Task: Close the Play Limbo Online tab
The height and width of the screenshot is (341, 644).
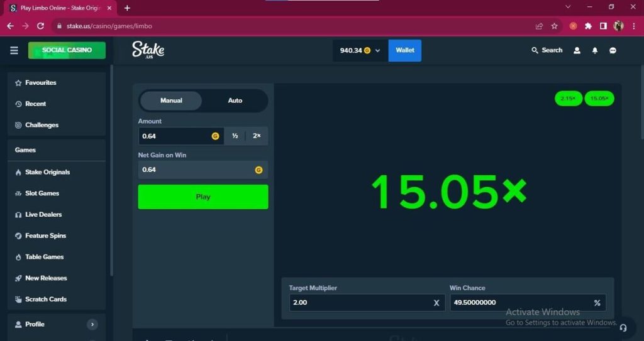Action: (x=109, y=8)
